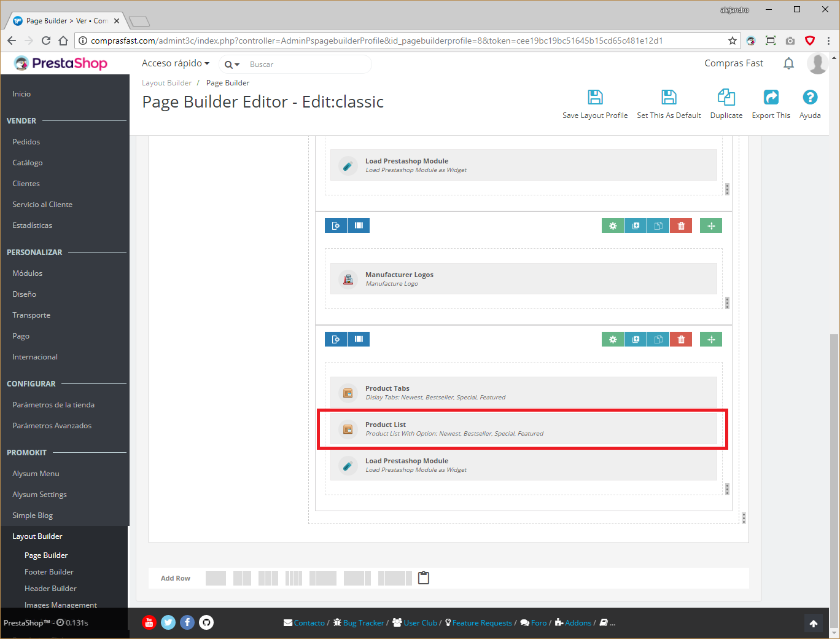Open Pedidos in the sidebar

(26, 142)
